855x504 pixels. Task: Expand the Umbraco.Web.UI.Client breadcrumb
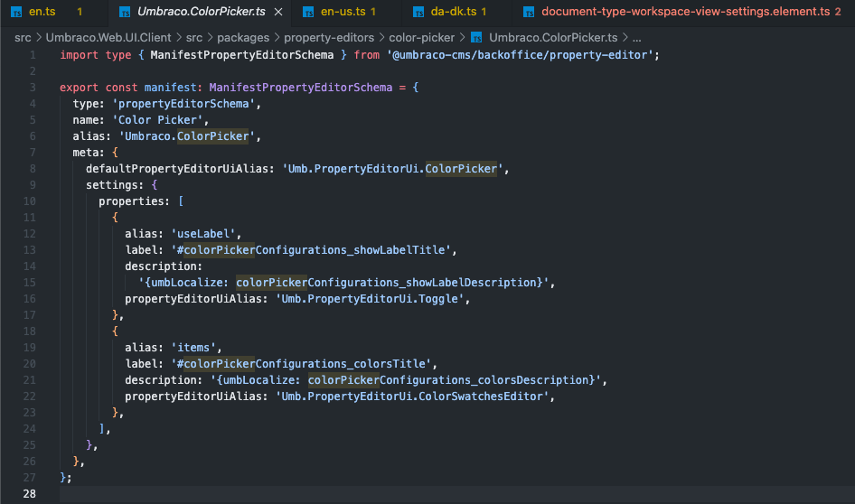(105, 38)
